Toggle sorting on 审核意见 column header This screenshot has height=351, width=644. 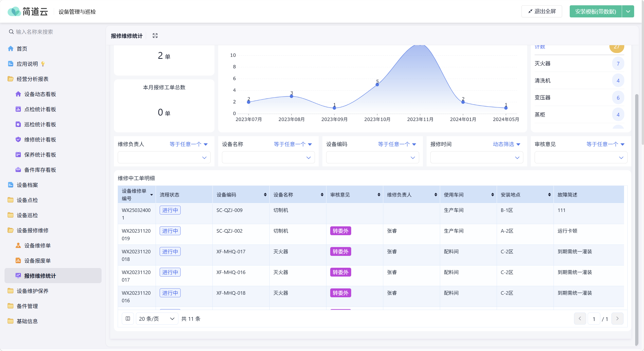[x=379, y=195]
